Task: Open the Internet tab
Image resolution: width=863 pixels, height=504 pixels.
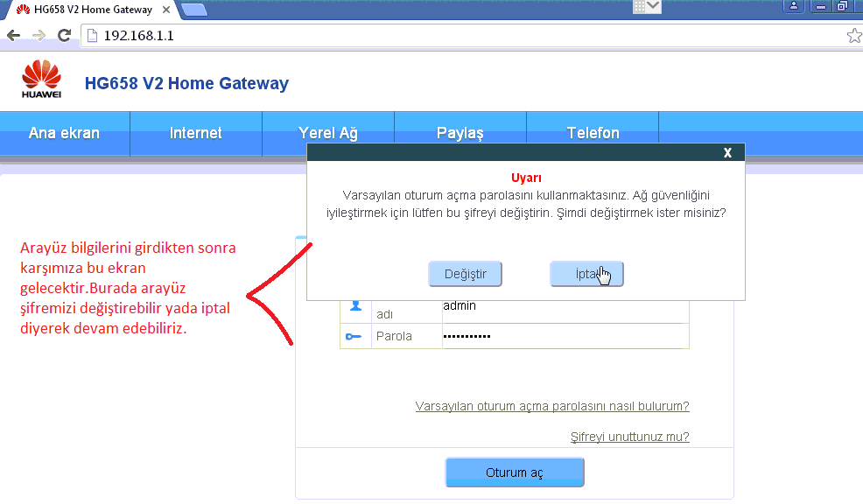Action: (196, 133)
